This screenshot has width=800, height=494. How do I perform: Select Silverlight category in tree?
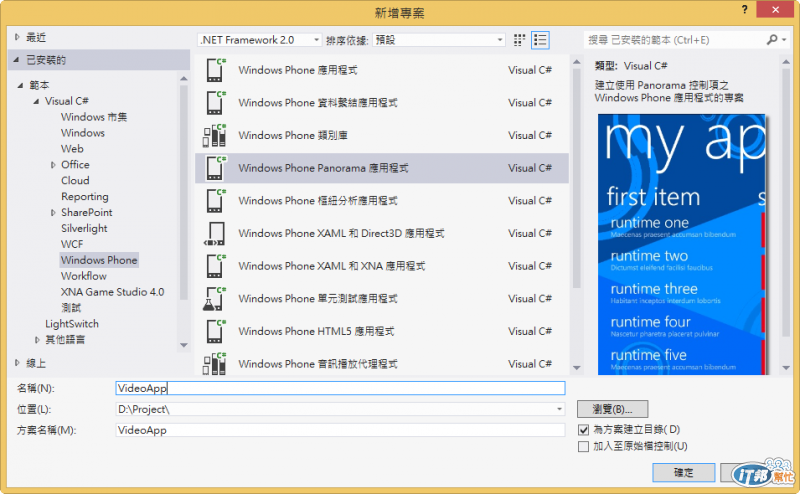click(x=84, y=228)
